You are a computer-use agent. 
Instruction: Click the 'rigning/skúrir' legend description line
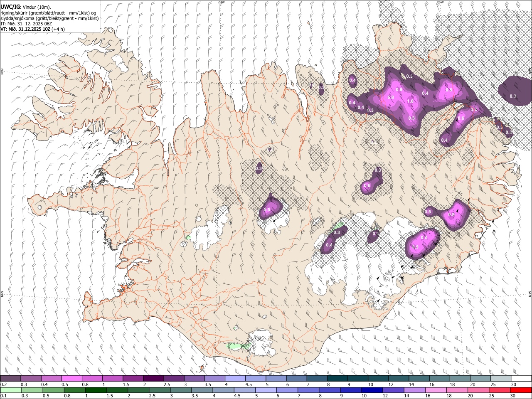(49, 12)
